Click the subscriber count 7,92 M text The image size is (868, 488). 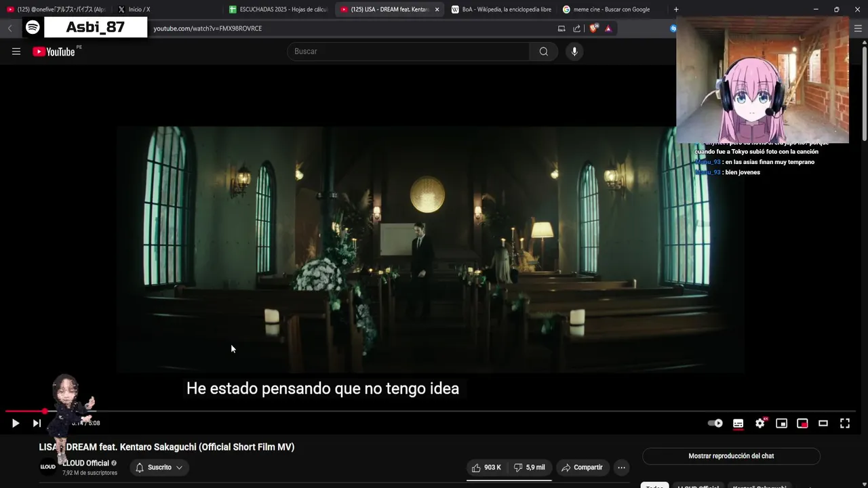[x=90, y=473]
